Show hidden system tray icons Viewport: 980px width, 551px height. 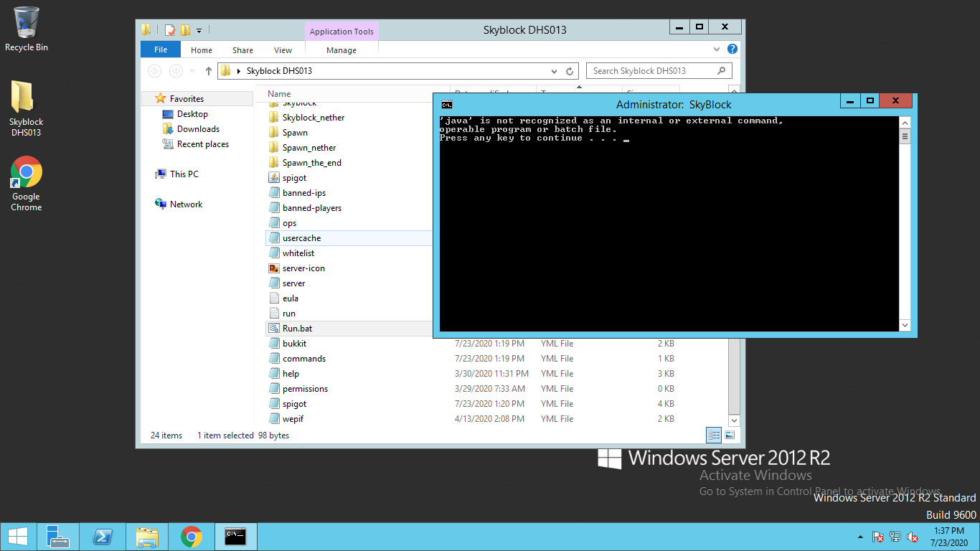[x=860, y=537]
